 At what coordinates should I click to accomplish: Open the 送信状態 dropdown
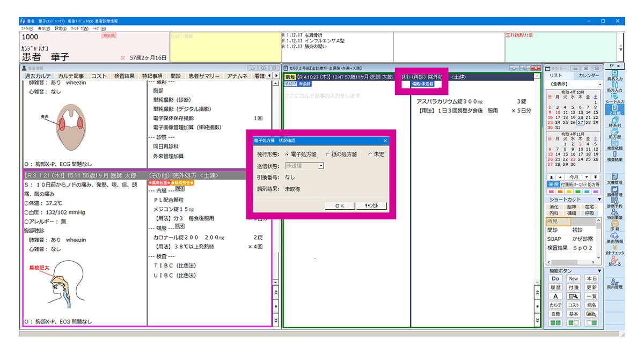(321, 166)
